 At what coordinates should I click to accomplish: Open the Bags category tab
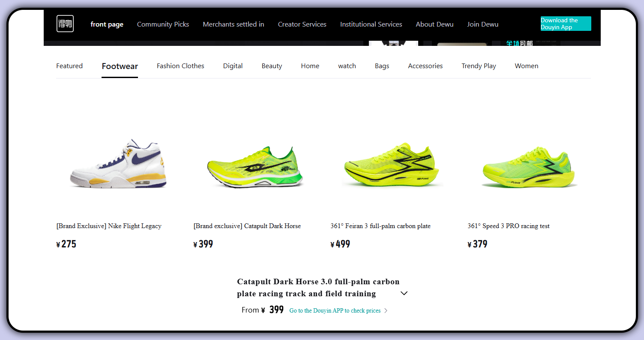pos(382,66)
